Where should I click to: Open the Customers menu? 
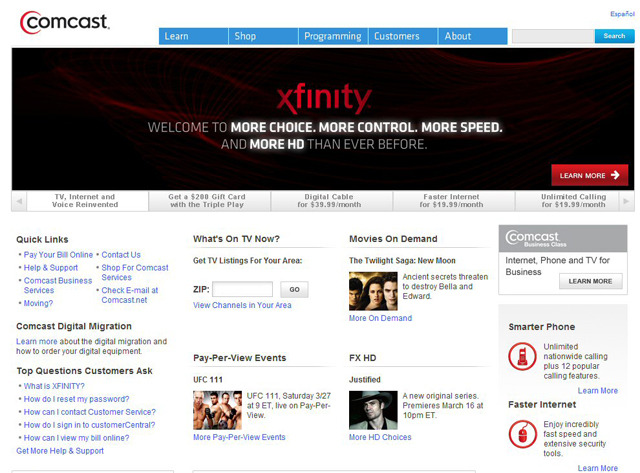tap(403, 36)
